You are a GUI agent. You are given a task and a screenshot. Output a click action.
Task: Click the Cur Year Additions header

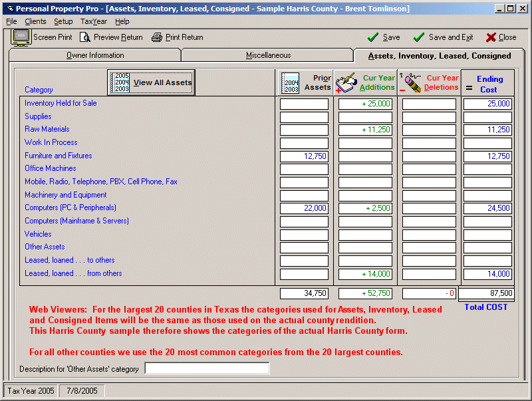[365, 82]
